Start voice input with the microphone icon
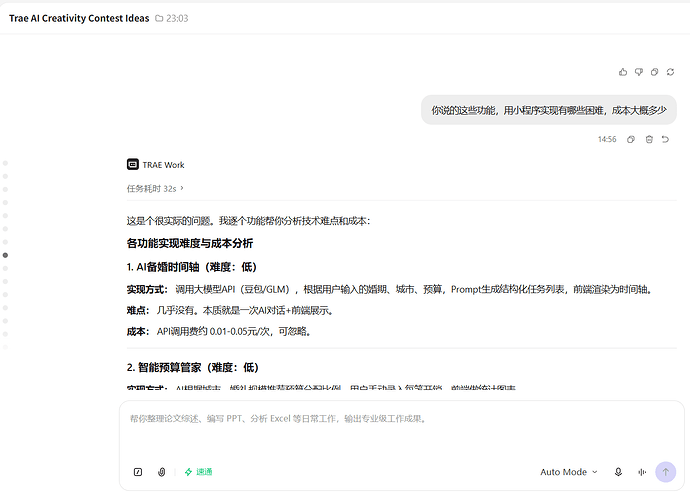This screenshot has width=690, height=492. click(x=618, y=472)
